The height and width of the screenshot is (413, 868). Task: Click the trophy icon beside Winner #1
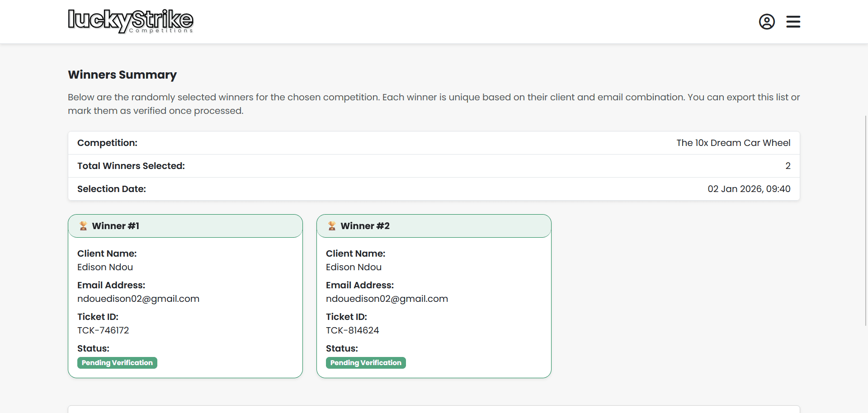[83, 226]
